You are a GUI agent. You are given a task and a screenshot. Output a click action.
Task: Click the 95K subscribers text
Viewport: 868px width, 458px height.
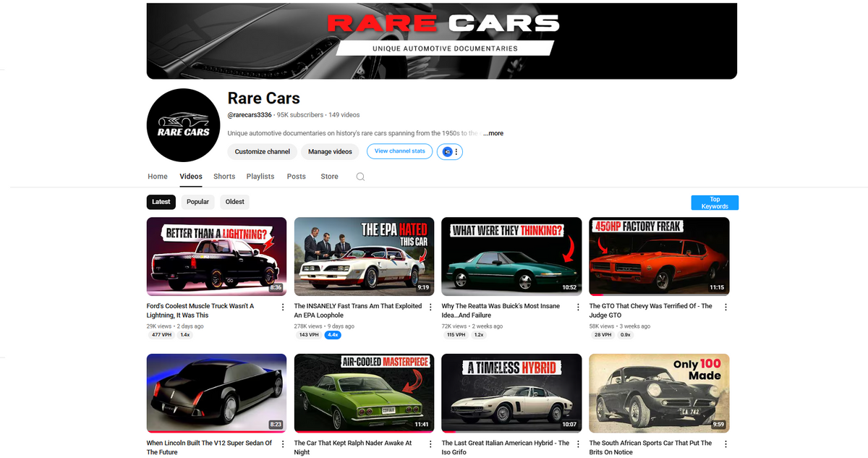(x=300, y=115)
